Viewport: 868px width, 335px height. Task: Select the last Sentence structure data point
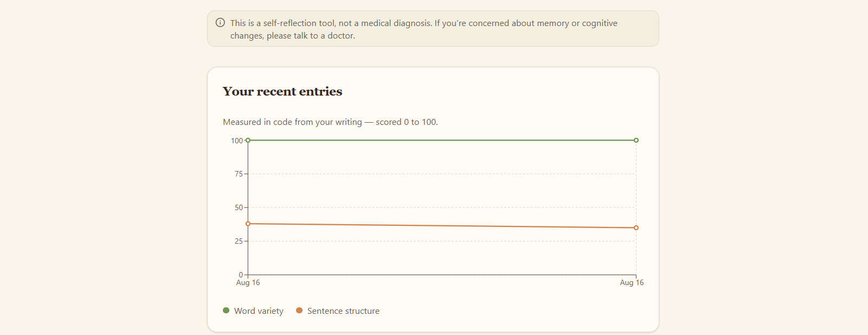coord(636,227)
